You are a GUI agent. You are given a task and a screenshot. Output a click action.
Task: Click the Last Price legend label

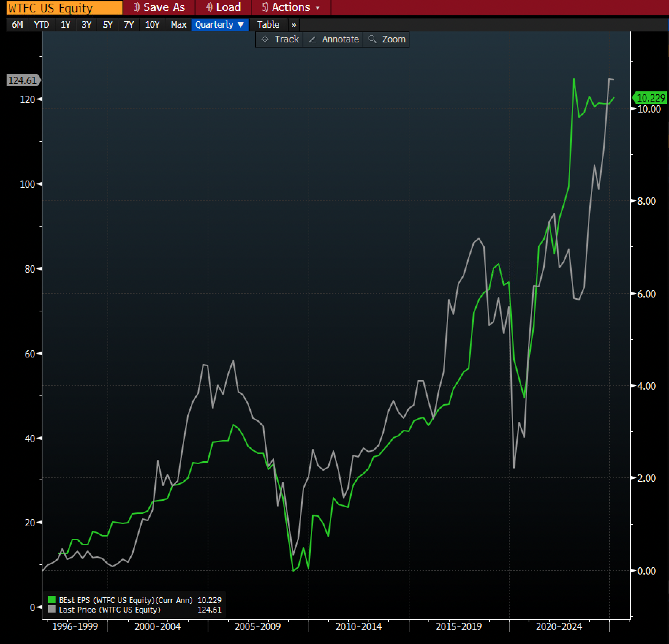pyautogui.click(x=110, y=610)
